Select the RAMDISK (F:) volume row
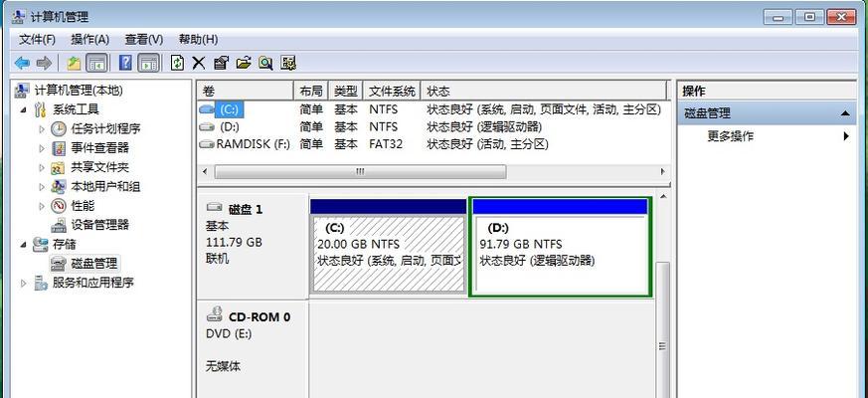This screenshot has width=868, height=398. 433,144
